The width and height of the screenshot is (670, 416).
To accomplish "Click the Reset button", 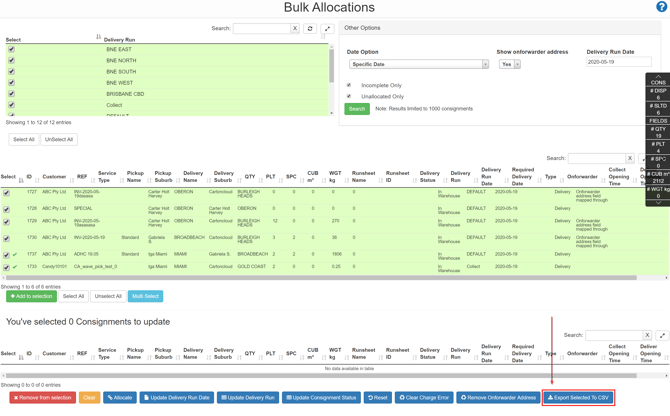I will pos(378,398).
